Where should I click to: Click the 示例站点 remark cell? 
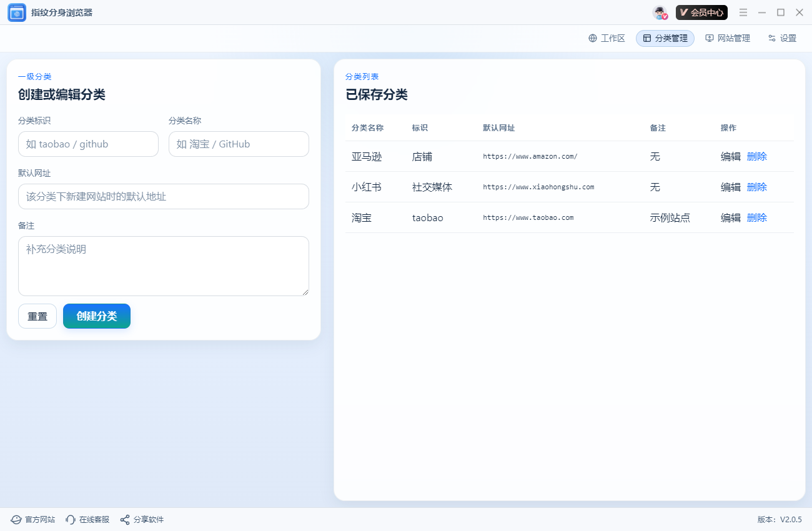pos(670,217)
